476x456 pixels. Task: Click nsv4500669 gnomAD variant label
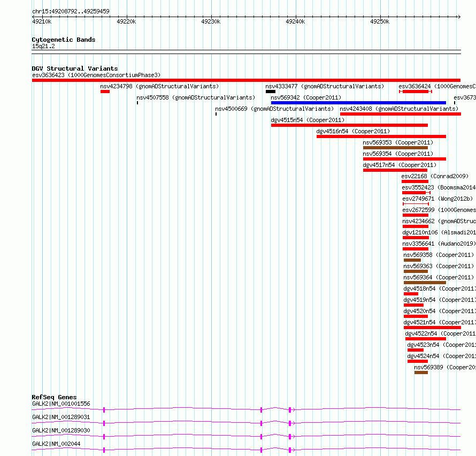click(274, 109)
